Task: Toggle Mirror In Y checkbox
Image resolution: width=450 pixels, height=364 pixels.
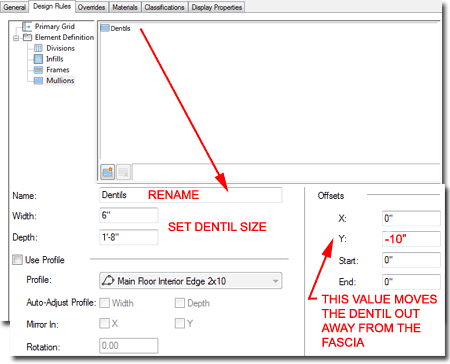Action: point(180,323)
